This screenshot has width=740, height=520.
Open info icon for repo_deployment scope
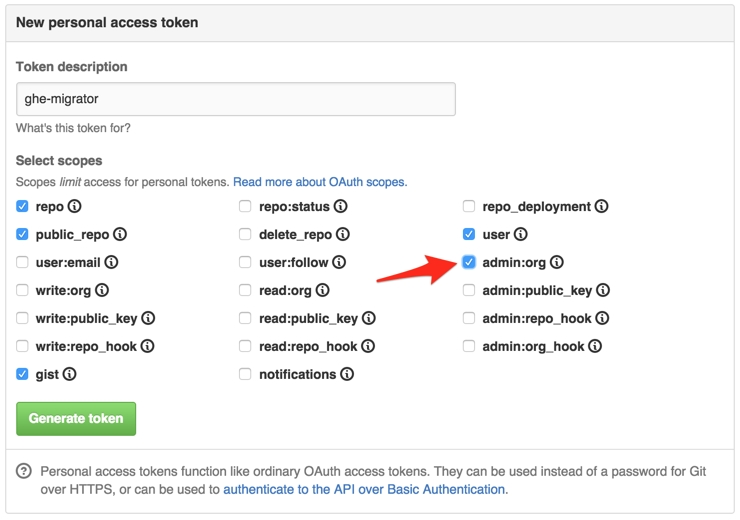click(x=602, y=207)
